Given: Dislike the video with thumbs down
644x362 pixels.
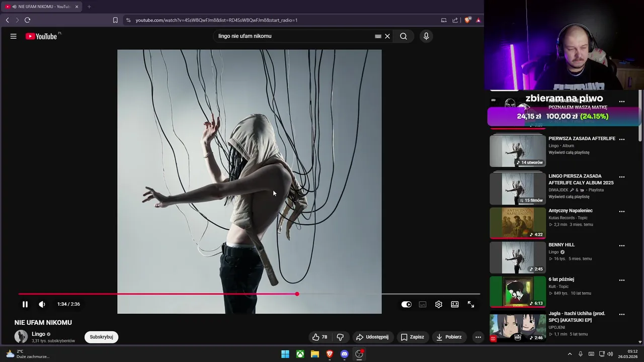Looking at the screenshot, I should click(340, 337).
